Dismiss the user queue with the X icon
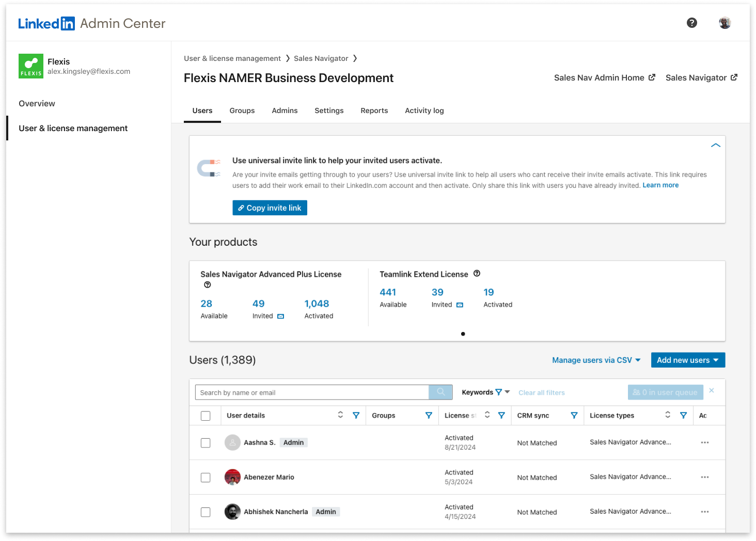 pyautogui.click(x=712, y=390)
